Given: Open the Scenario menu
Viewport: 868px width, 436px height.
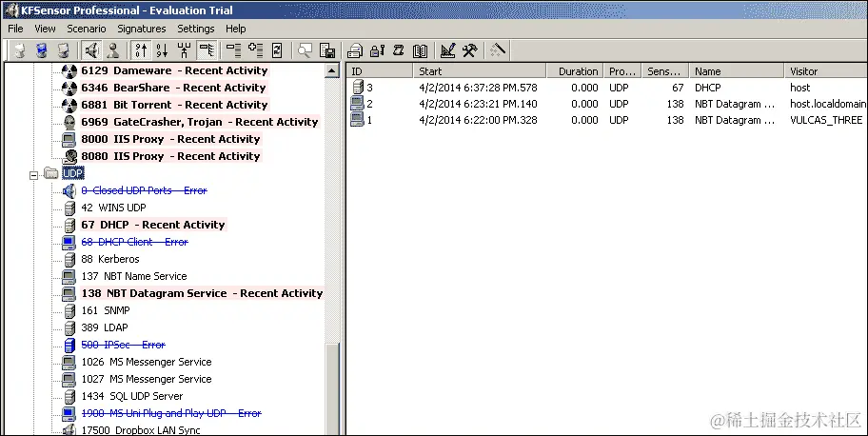Looking at the screenshot, I should (x=87, y=29).
